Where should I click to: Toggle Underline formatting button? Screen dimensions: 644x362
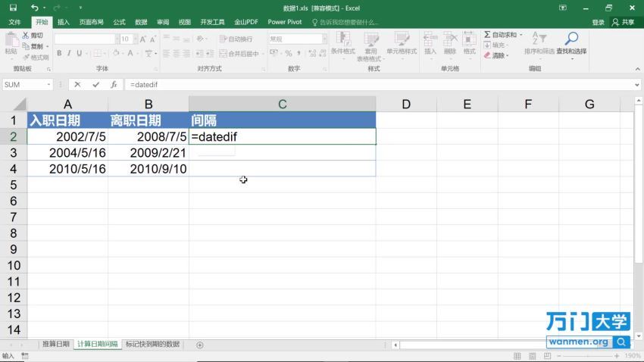click(80, 53)
